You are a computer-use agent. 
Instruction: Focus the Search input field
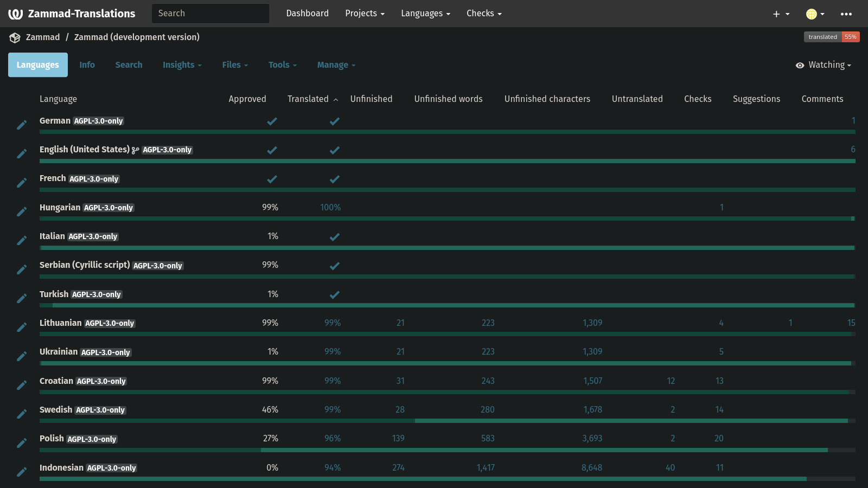[210, 14]
